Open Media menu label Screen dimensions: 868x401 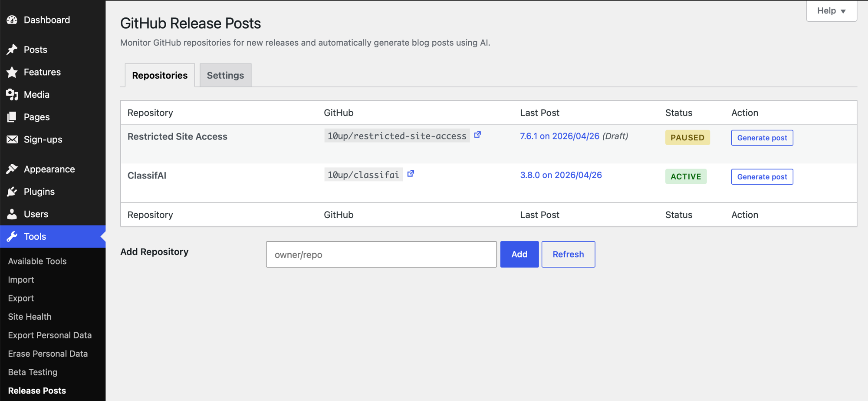(36, 95)
